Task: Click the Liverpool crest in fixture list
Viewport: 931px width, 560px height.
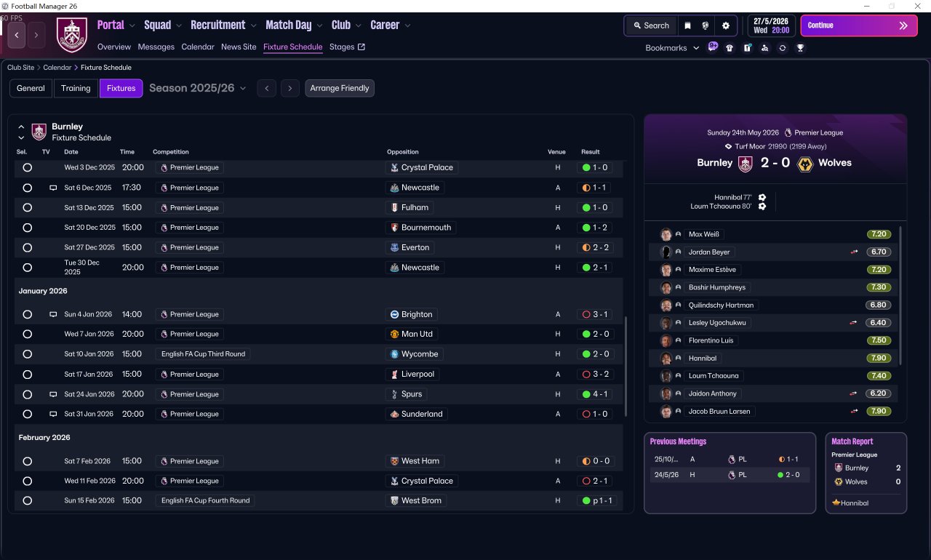Action: pos(394,375)
